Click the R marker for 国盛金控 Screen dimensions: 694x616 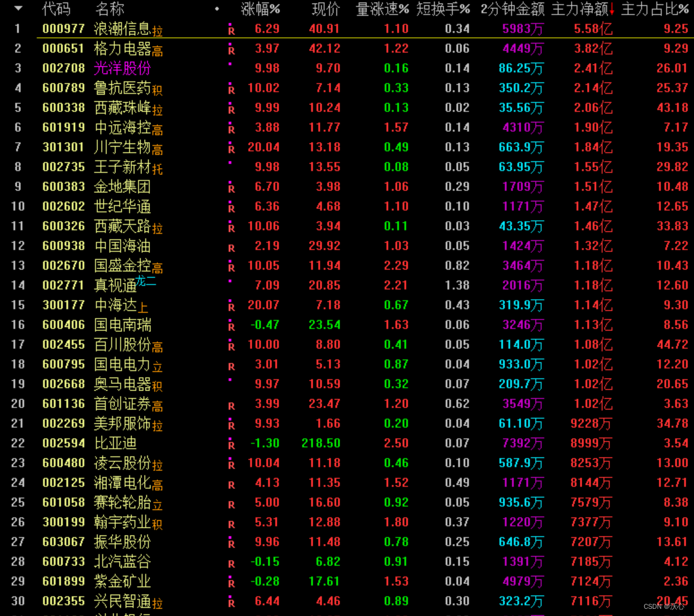[x=231, y=267]
